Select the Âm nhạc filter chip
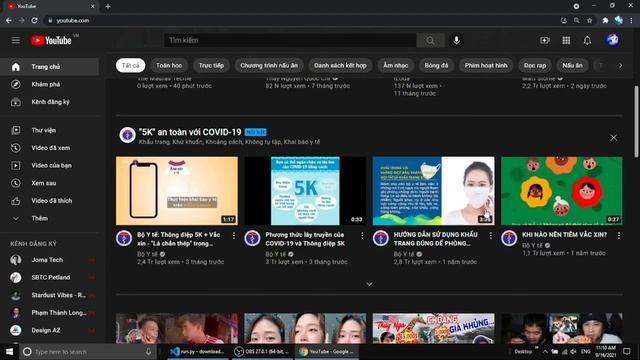This screenshot has width=640, height=360. 396,65
